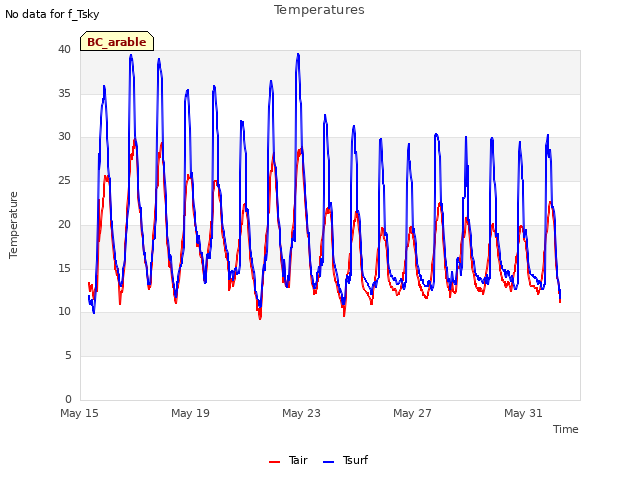
Task: Click the May 15 x-axis tick label
Action: point(79,413)
